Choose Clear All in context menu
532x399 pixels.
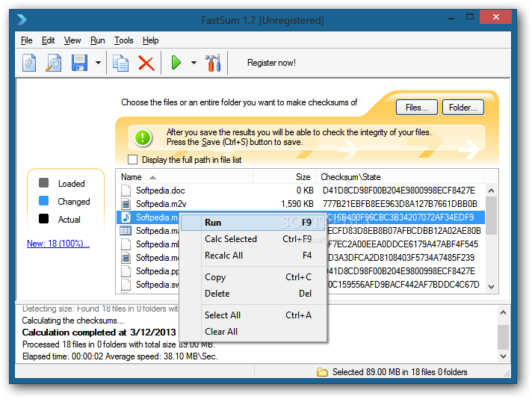(253, 332)
